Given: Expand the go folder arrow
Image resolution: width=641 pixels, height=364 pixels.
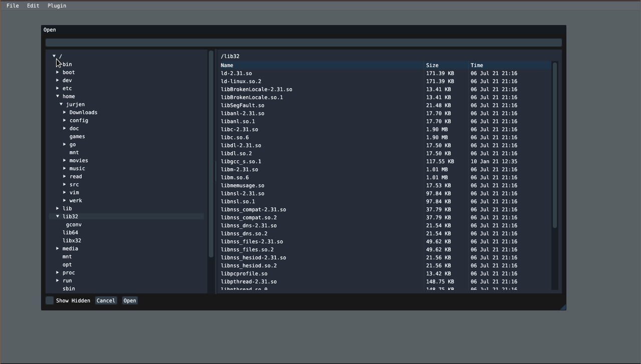Looking at the screenshot, I should tap(65, 144).
